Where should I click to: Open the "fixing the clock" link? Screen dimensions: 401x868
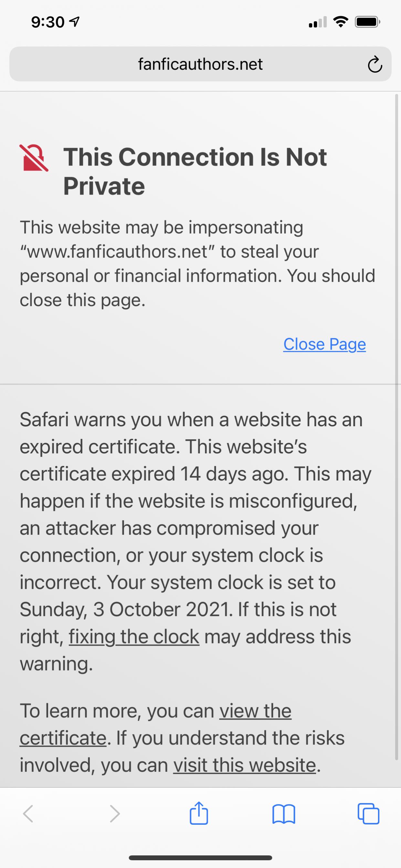tap(134, 637)
